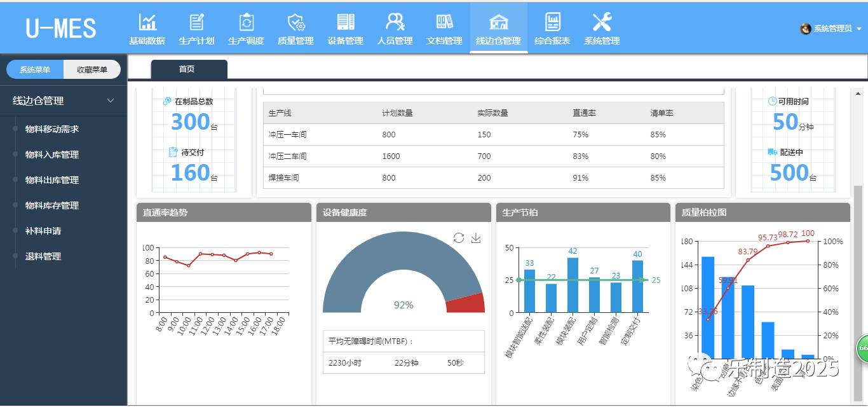Click the 人员管理 people icon
The height and width of the screenshot is (407, 868).
point(395,23)
